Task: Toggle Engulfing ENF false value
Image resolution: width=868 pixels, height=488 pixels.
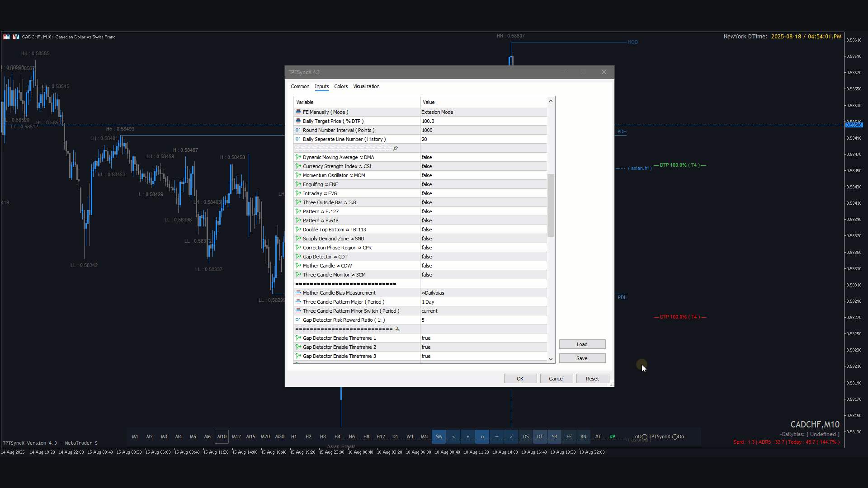Action: (483, 184)
